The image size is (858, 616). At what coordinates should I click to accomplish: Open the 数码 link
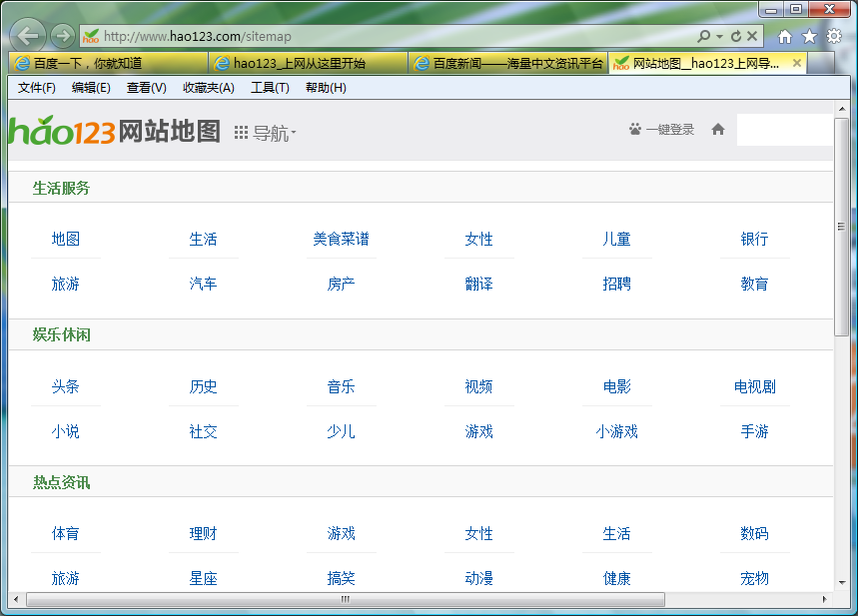click(754, 533)
